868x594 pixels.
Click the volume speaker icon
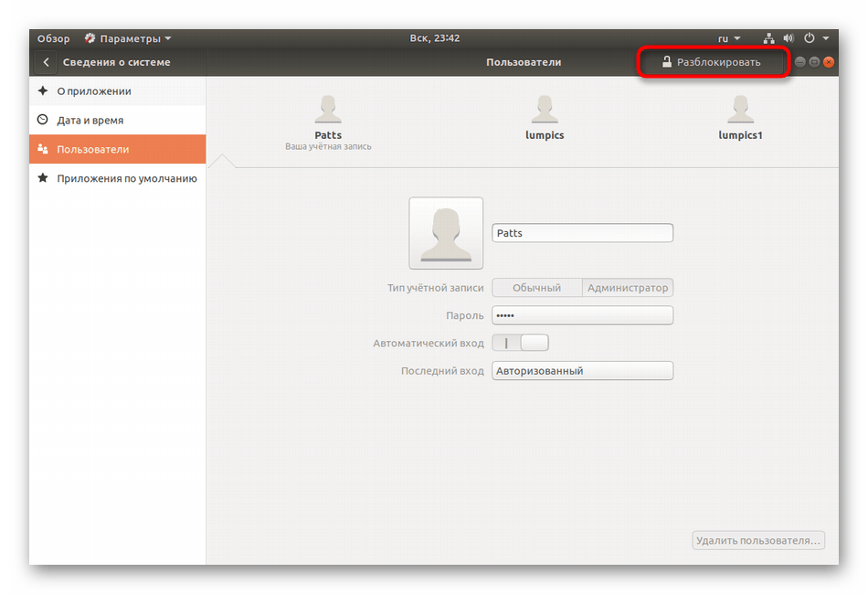pos(787,38)
